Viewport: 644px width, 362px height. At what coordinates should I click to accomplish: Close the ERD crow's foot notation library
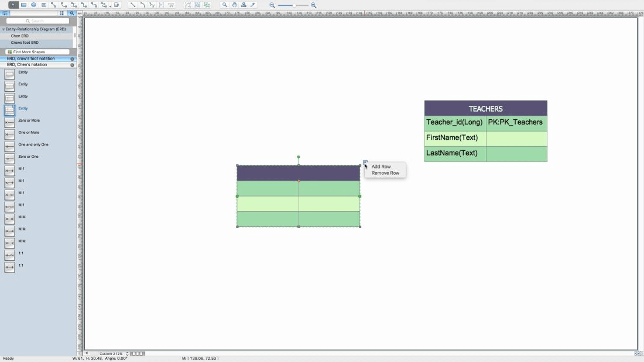pyautogui.click(x=72, y=58)
